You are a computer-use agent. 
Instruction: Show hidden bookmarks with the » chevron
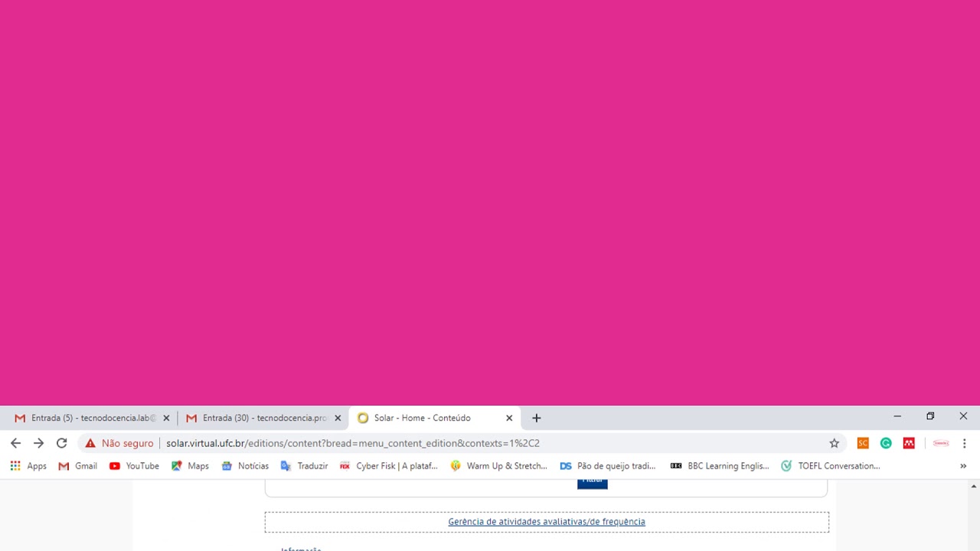click(963, 465)
